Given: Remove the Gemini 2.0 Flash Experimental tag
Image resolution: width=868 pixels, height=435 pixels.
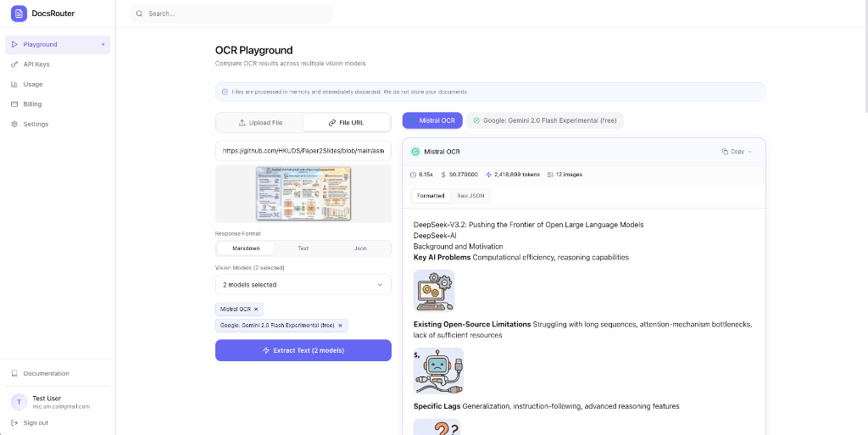Looking at the screenshot, I should click(x=340, y=326).
